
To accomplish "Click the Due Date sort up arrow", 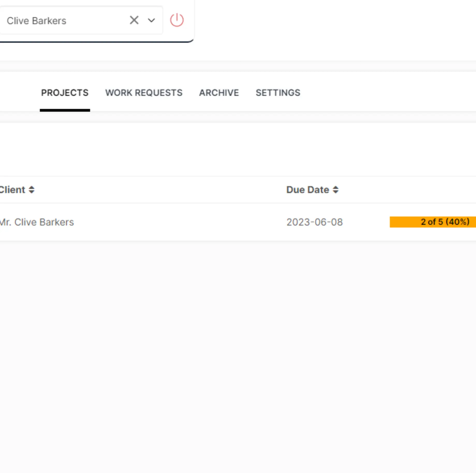I will (335, 187).
